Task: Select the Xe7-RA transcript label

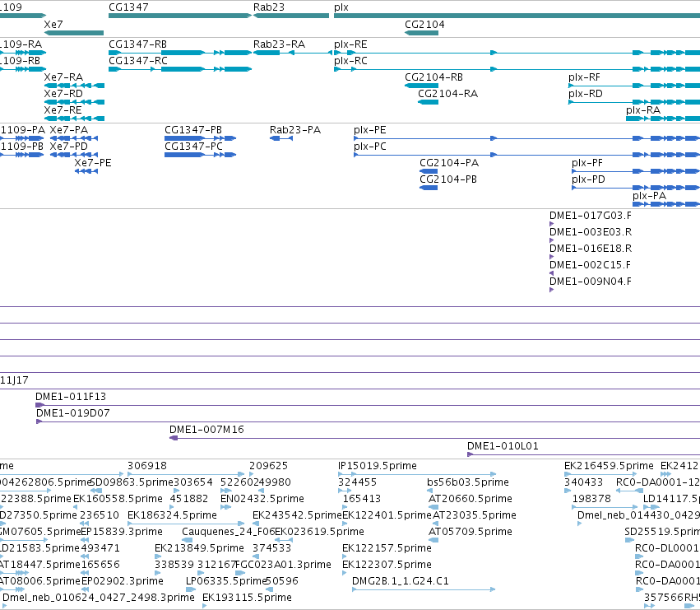Action: pyautogui.click(x=63, y=77)
